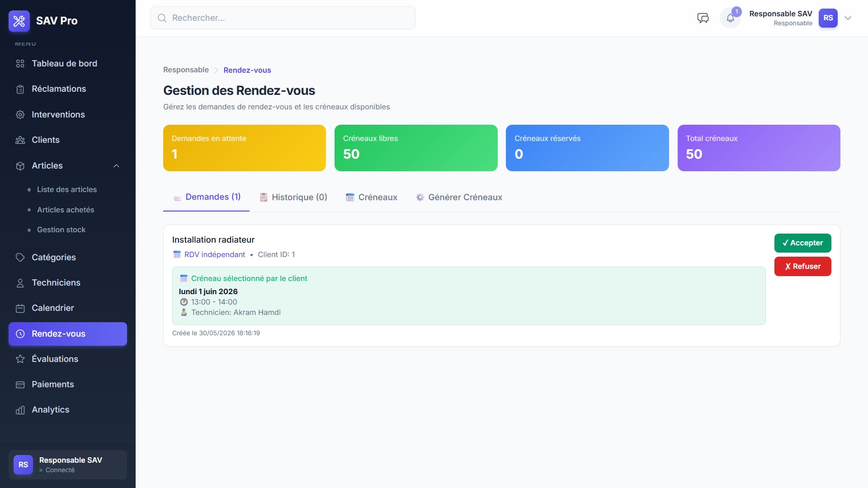This screenshot has width=868, height=488.
Task: Open the Techniciens page
Action: click(68, 283)
